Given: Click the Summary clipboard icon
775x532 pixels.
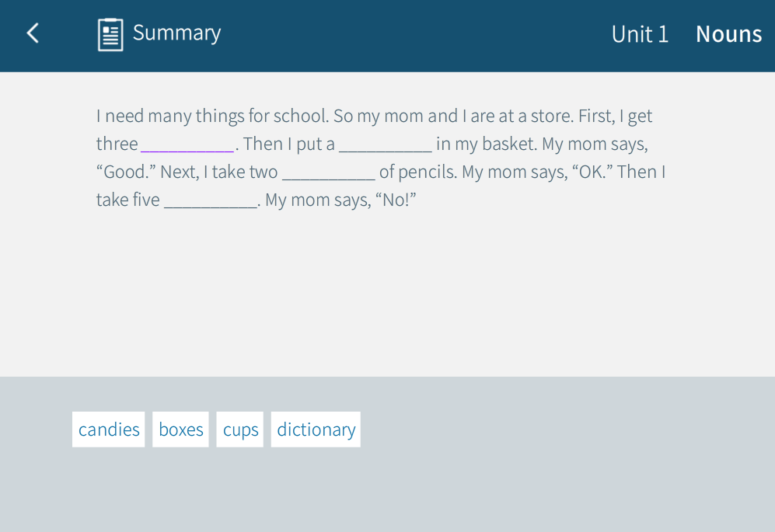Looking at the screenshot, I should [110, 34].
